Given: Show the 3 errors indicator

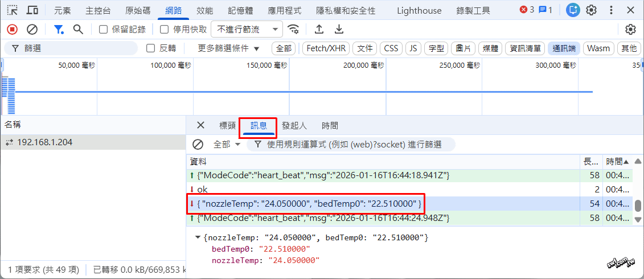Looking at the screenshot, I should (x=527, y=10).
